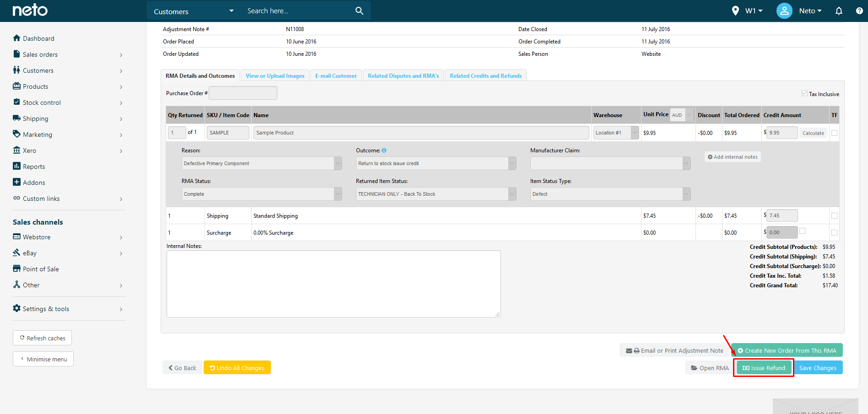Viewport: 868px width, 414px height.
Task: Click Undo All Changes
Action: [x=237, y=368]
